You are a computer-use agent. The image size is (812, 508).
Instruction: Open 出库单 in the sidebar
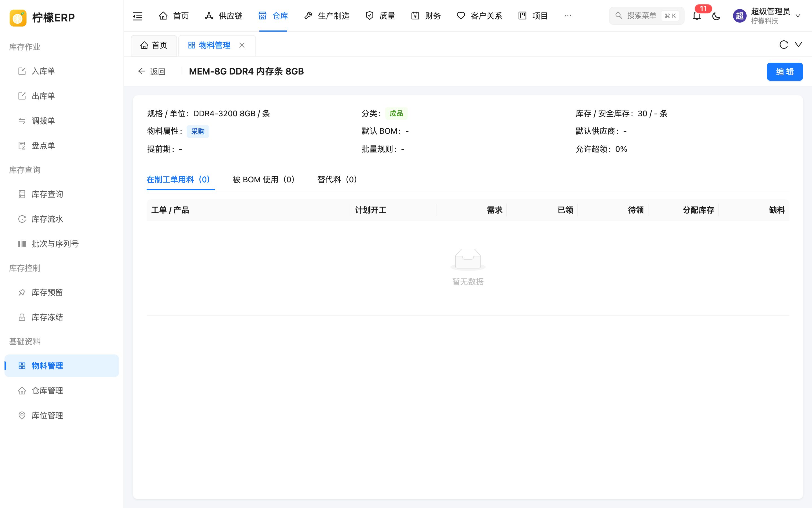point(62,96)
